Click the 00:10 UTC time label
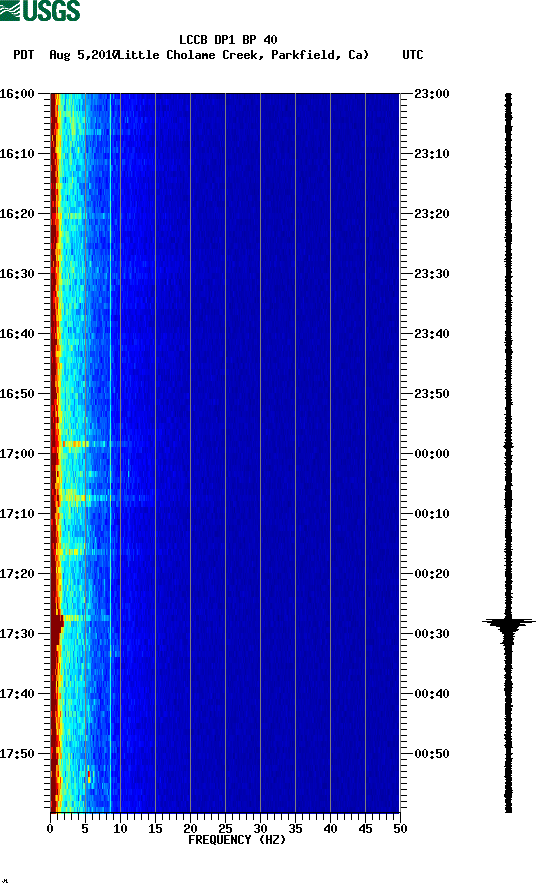Image resolution: width=552 pixels, height=892 pixels. (432, 514)
